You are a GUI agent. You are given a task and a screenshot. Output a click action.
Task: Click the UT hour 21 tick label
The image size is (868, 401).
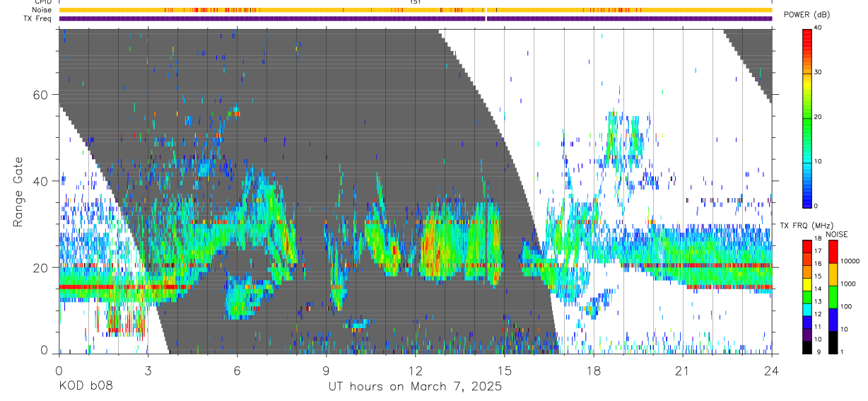point(682,369)
